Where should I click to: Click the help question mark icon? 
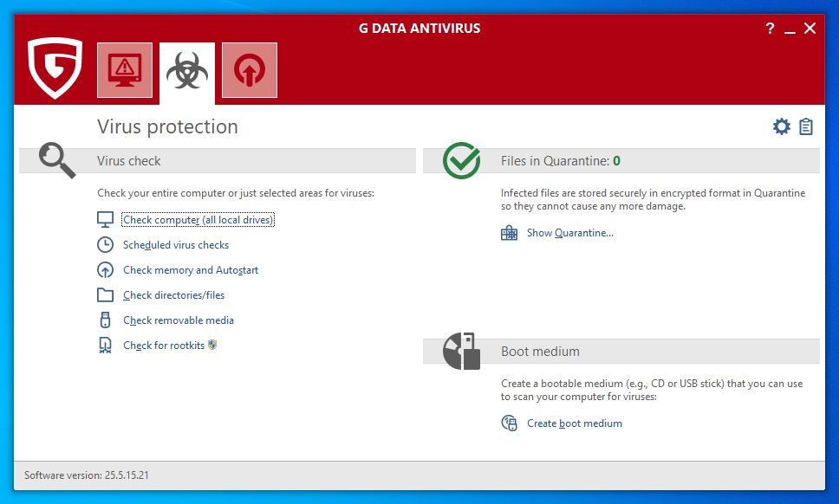(770, 29)
